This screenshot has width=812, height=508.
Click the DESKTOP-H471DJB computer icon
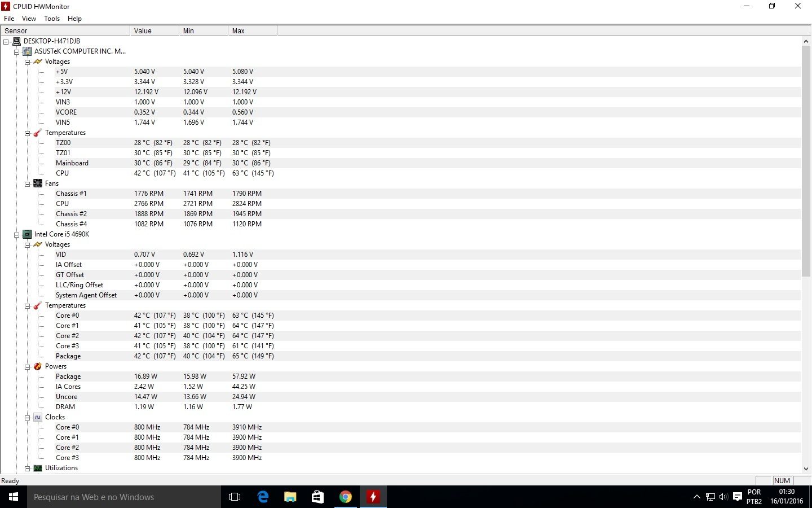coord(16,41)
